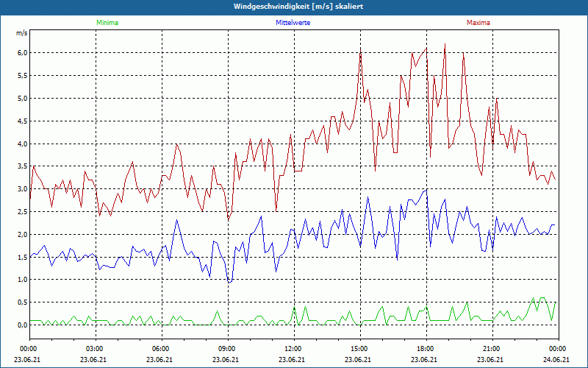
Task: Click the 0,5 y-axis tick label
Action: [23, 302]
